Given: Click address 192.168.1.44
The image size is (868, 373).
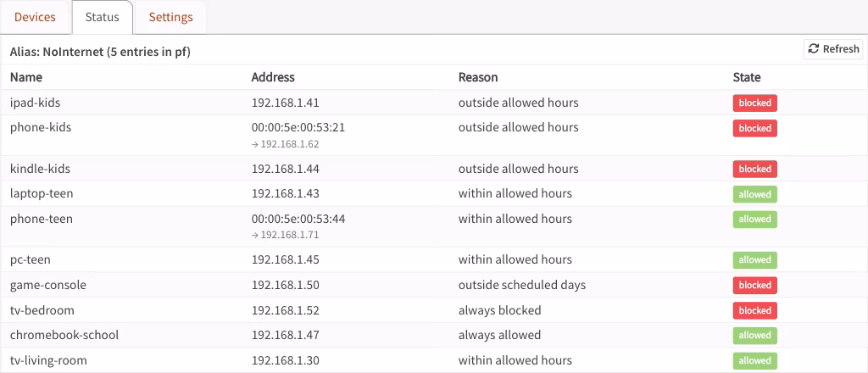Looking at the screenshot, I should pyautogui.click(x=285, y=169).
